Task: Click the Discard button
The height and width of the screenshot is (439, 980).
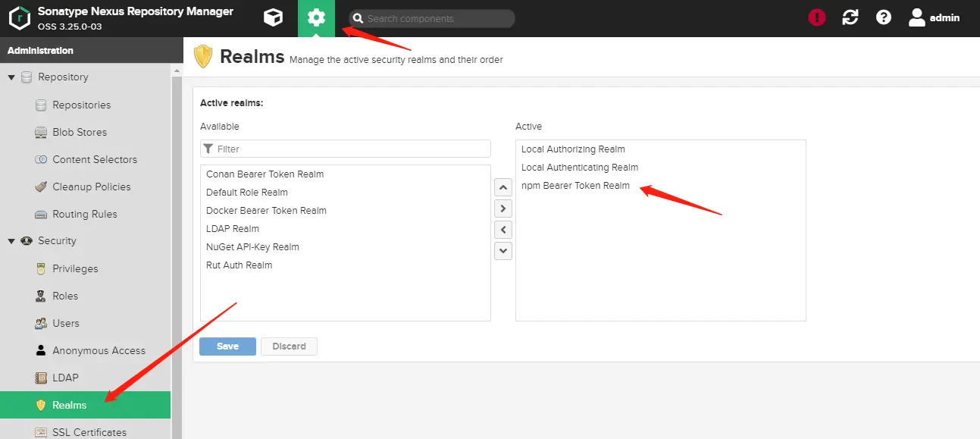Action: coord(289,346)
